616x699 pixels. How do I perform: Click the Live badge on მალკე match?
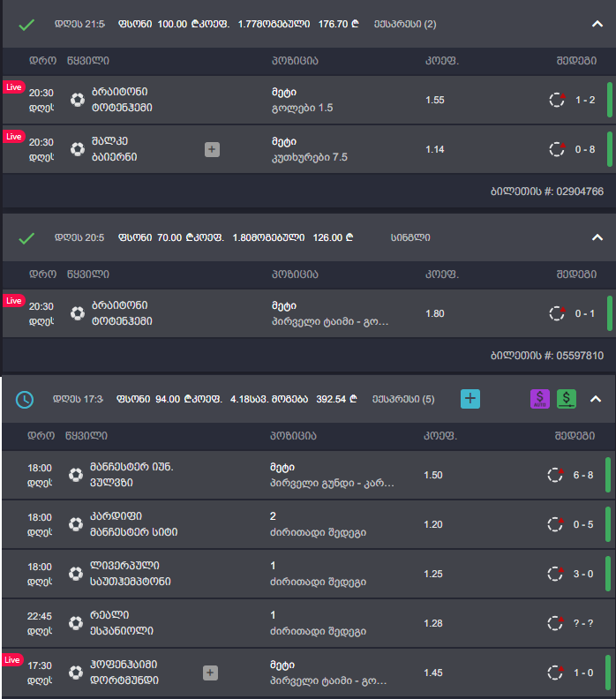tap(14, 137)
